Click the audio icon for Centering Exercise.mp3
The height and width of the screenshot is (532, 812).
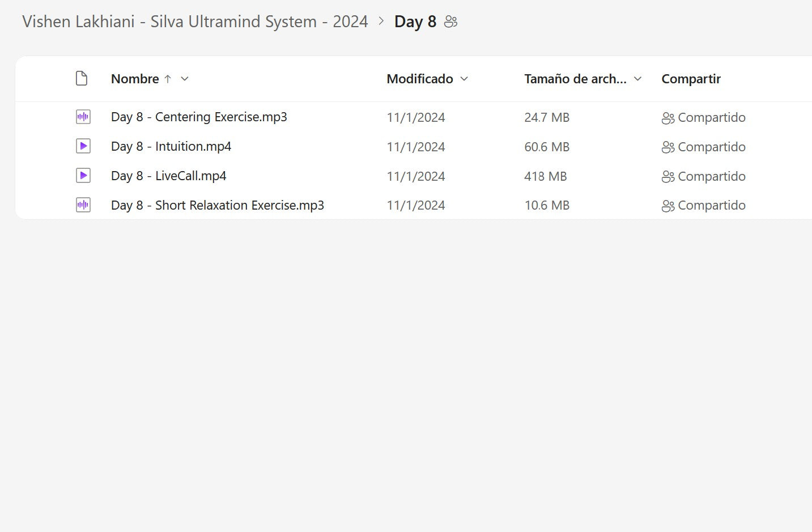pos(83,117)
